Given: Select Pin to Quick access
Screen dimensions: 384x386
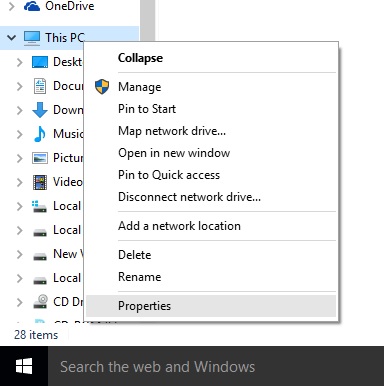Looking at the screenshot, I should tap(211, 175).
